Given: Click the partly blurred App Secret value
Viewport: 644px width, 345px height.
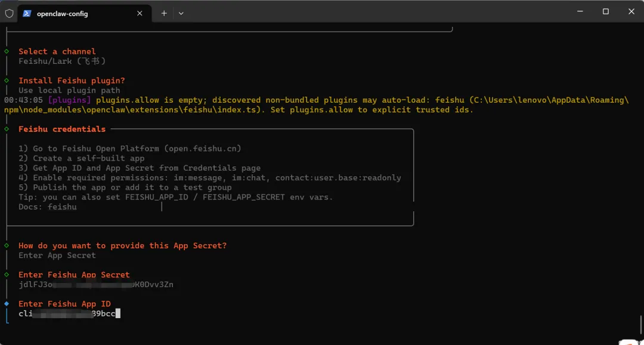Looking at the screenshot, I should pyautogui.click(x=96, y=285).
